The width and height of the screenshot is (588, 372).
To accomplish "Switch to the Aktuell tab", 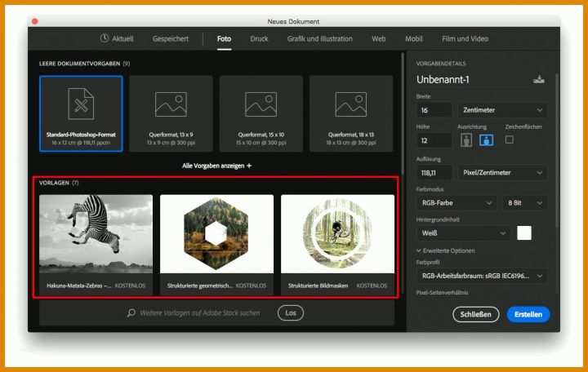I will pyautogui.click(x=117, y=38).
